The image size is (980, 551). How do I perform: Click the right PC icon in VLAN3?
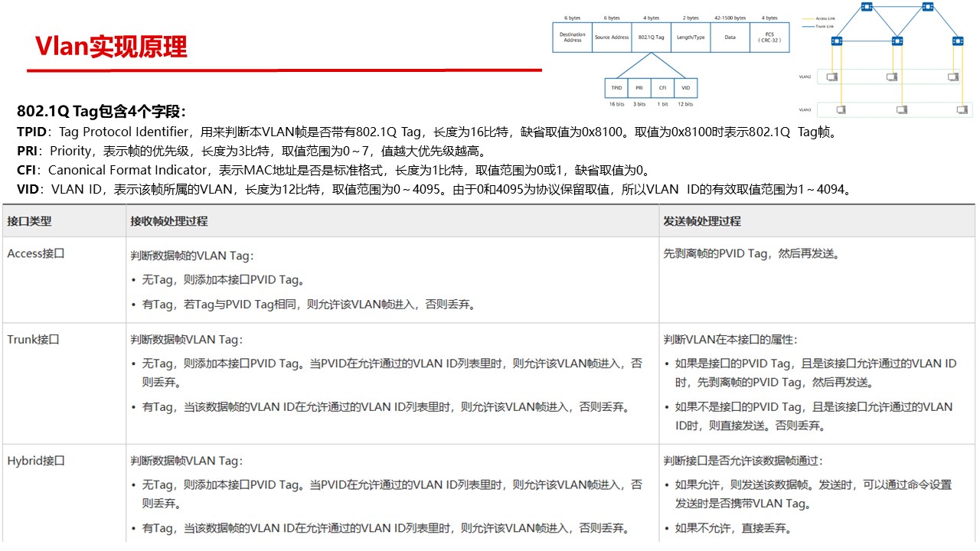[962, 109]
